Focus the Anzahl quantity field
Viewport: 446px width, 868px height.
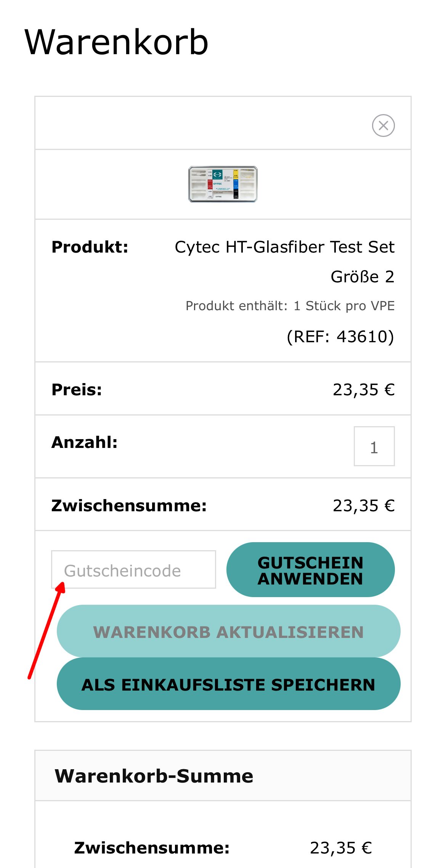click(374, 446)
